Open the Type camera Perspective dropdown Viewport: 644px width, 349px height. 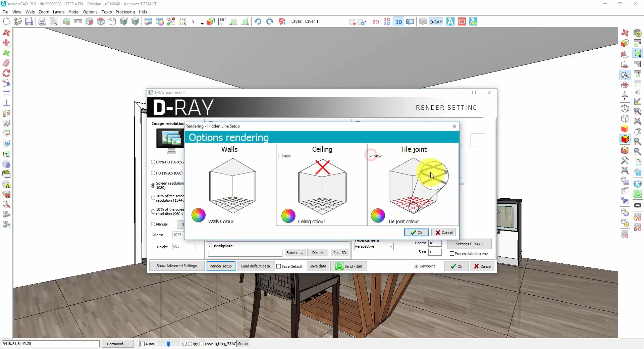374,247
